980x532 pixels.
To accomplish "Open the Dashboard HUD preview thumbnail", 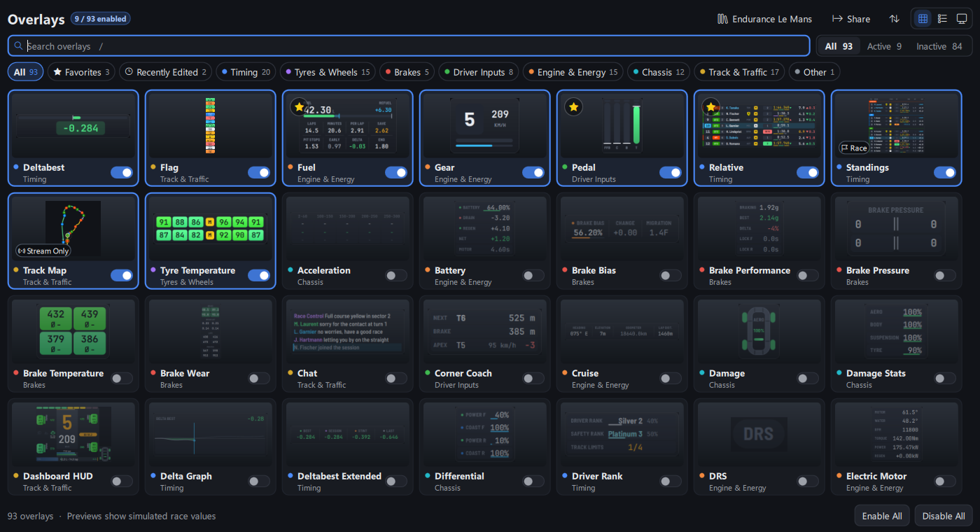I will [x=73, y=435].
